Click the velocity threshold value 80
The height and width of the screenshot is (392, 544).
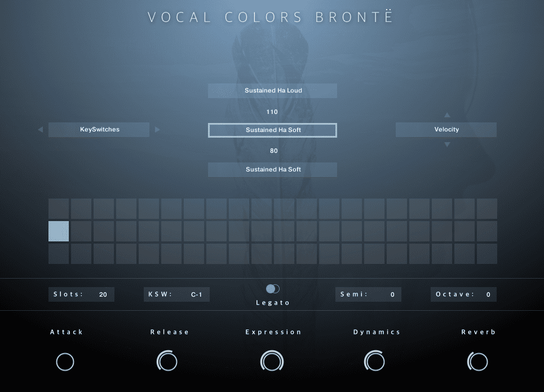(274, 151)
